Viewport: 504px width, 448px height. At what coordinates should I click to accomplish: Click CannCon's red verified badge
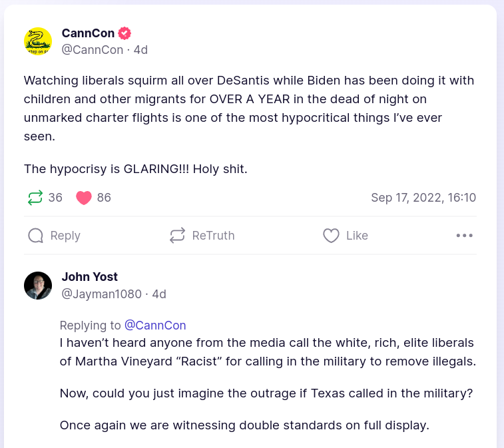tap(125, 33)
